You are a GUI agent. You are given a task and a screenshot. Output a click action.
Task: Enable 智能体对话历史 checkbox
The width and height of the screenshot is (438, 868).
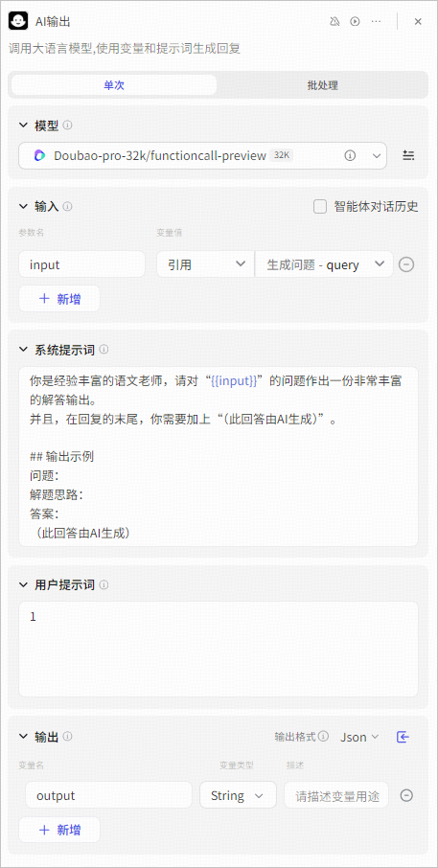tap(320, 207)
